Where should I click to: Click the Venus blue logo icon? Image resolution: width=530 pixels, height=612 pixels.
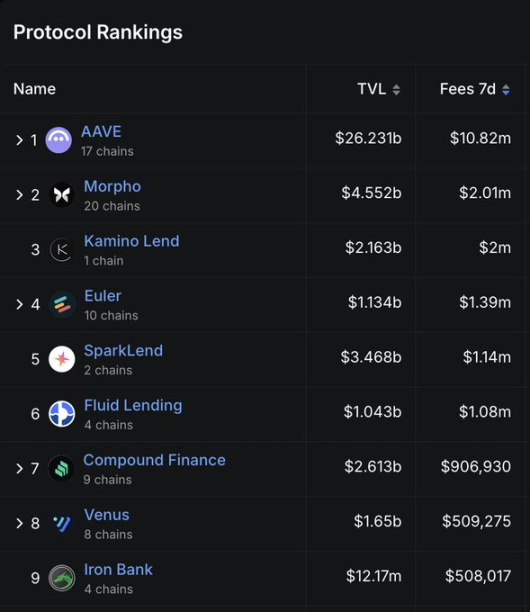click(x=62, y=523)
